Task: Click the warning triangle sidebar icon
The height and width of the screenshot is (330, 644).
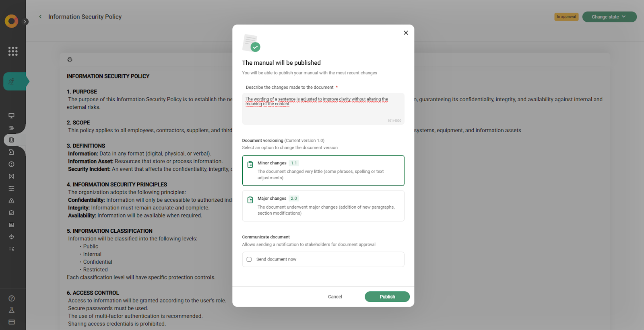Action: pos(12,201)
